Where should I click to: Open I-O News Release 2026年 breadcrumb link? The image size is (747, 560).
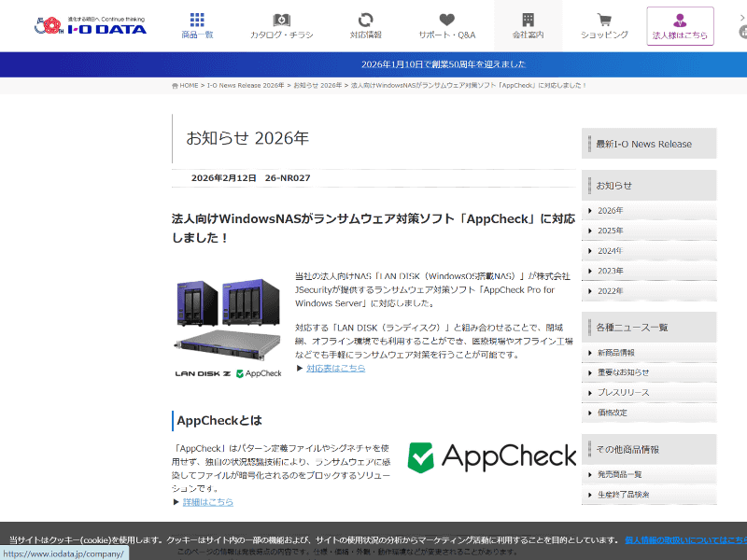coord(246,86)
